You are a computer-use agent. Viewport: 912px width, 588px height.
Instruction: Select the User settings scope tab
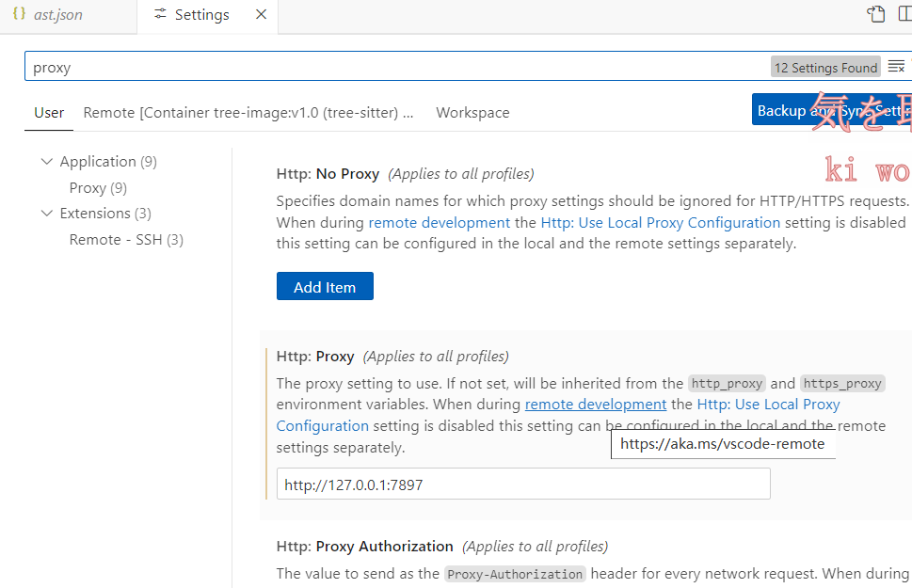pos(49,112)
